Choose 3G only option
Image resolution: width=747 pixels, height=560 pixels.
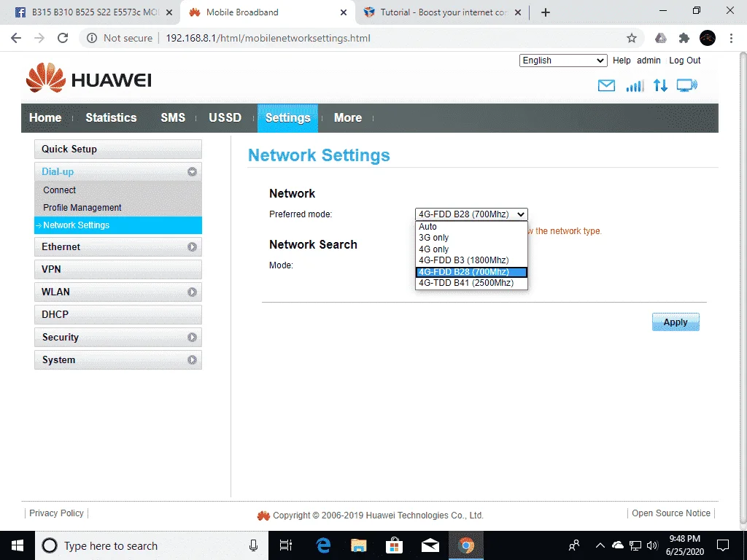point(472,238)
